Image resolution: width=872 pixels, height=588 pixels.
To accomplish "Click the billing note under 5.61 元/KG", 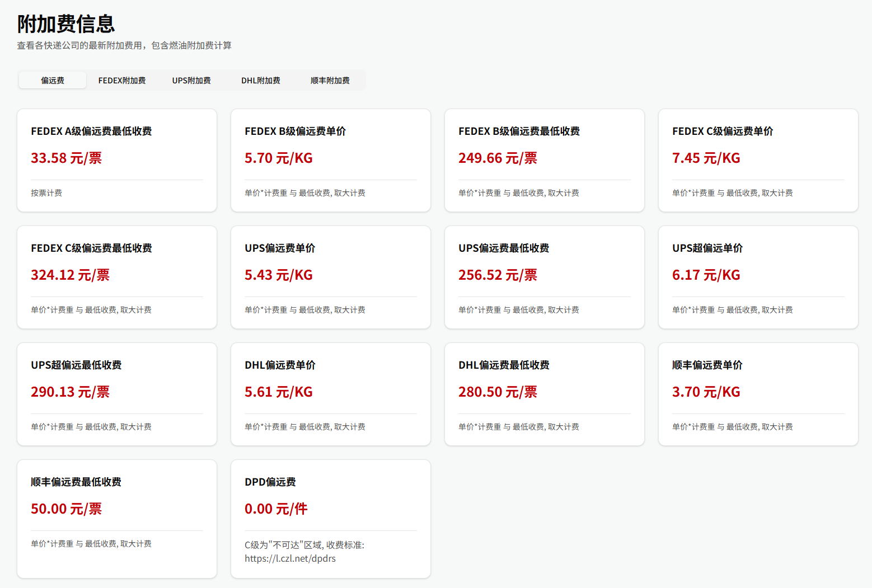I will click(305, 427).
